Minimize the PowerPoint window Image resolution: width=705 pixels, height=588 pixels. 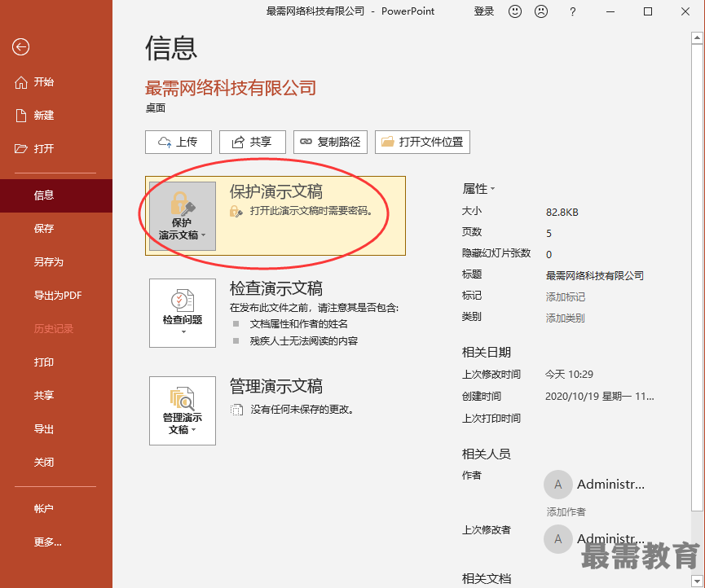(610, 11)
